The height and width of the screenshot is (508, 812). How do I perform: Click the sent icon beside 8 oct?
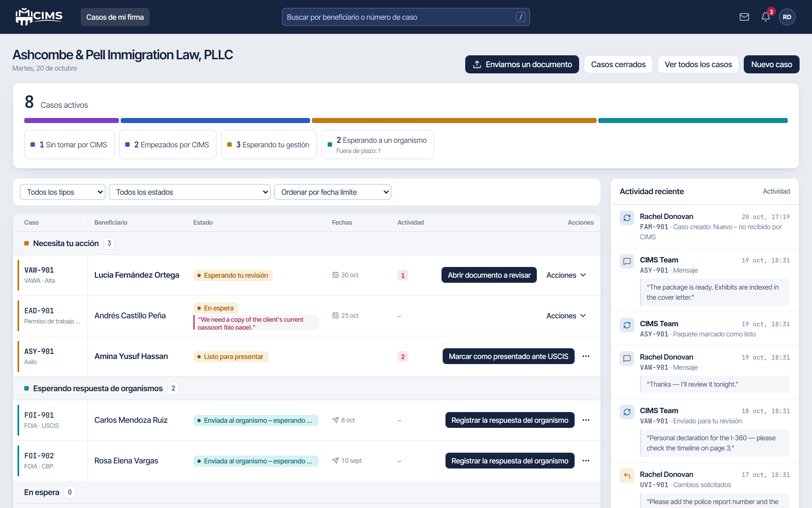pyautogui.click(x=335, y=420)
